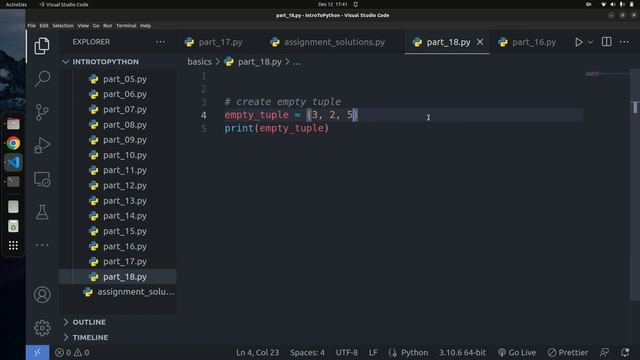This screenshot has height=360, width=640.
Task: Open part_08.py in the explorer
Action: coord(118,124)
